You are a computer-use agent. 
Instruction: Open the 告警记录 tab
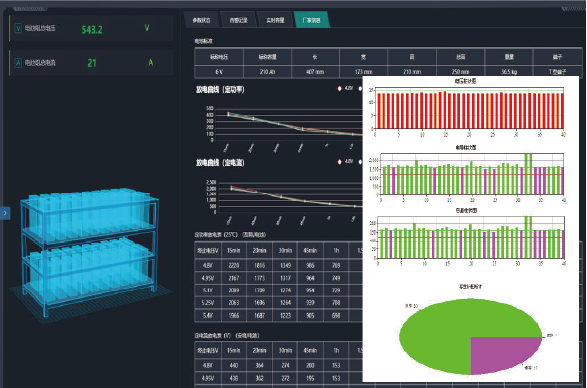click(238, 20)
